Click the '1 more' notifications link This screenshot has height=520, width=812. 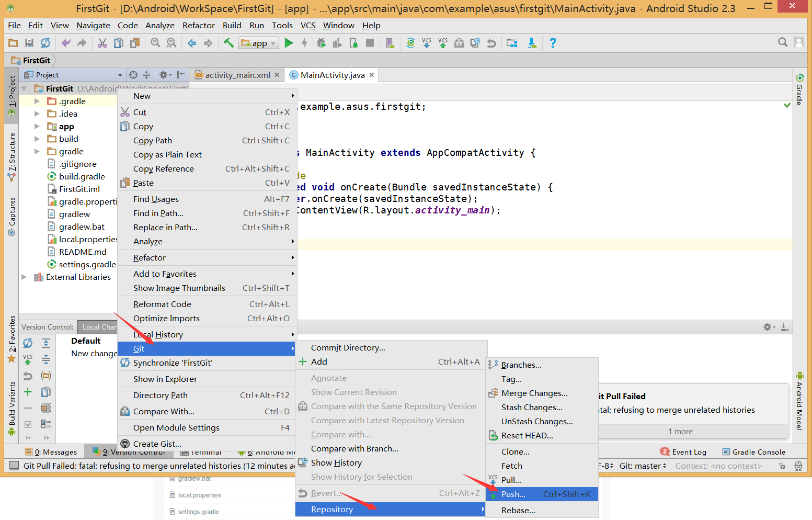pyautogui.click(x=680, y=432)
